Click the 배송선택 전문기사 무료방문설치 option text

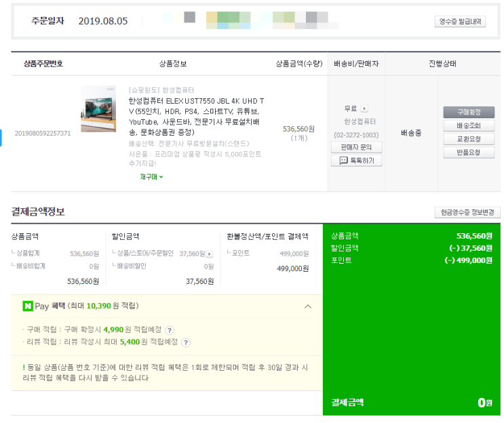coord(189,144)
